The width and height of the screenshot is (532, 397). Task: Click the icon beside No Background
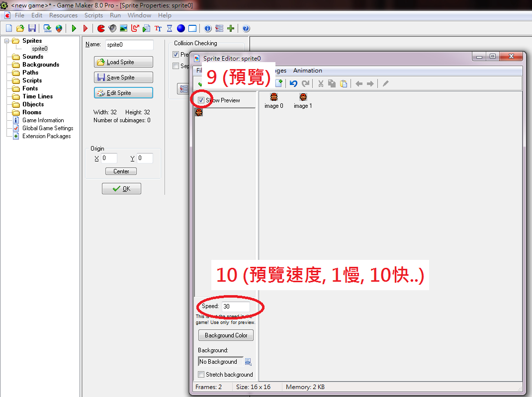(249, 362)
